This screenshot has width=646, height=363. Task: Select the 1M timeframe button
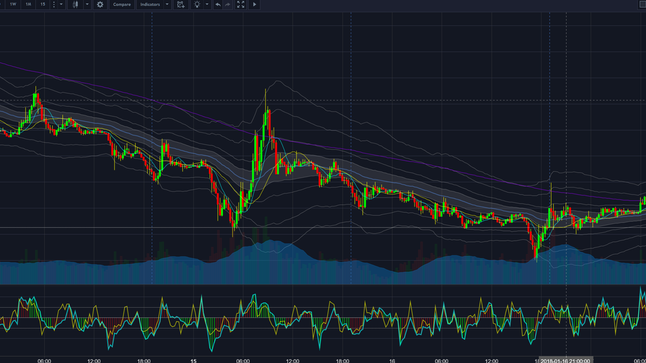(28, 4)
